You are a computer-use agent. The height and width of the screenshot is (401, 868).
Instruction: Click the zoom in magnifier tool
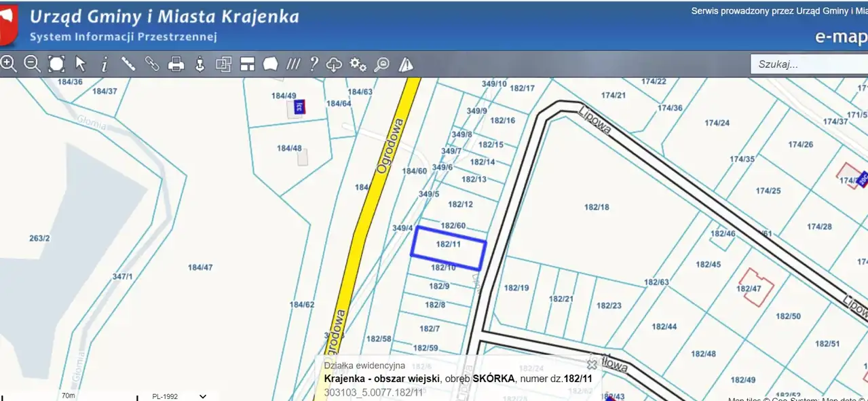click(x=9, y=64)
